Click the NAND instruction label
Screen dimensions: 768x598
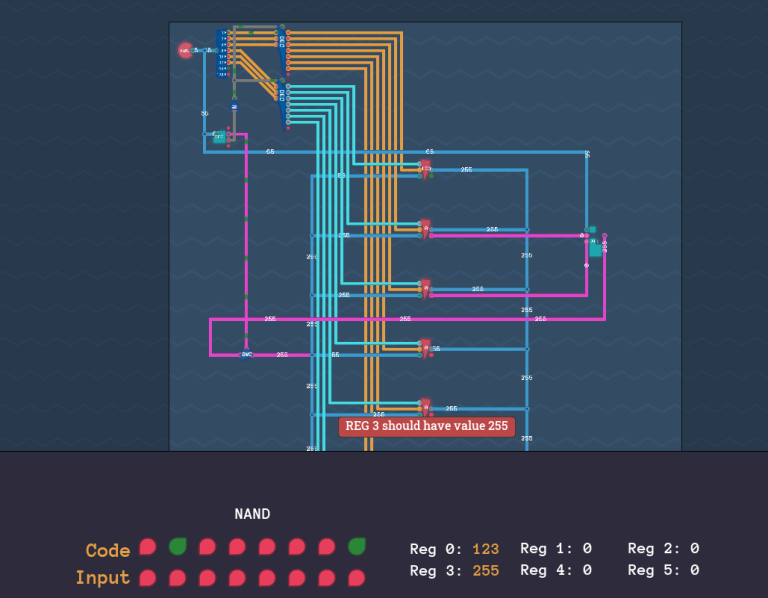tap(252, 514)
